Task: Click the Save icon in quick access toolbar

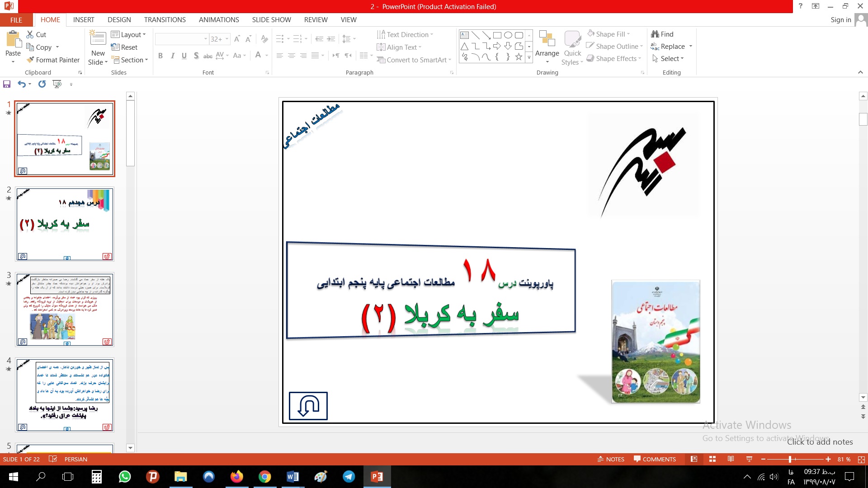Action: point(7,84)
